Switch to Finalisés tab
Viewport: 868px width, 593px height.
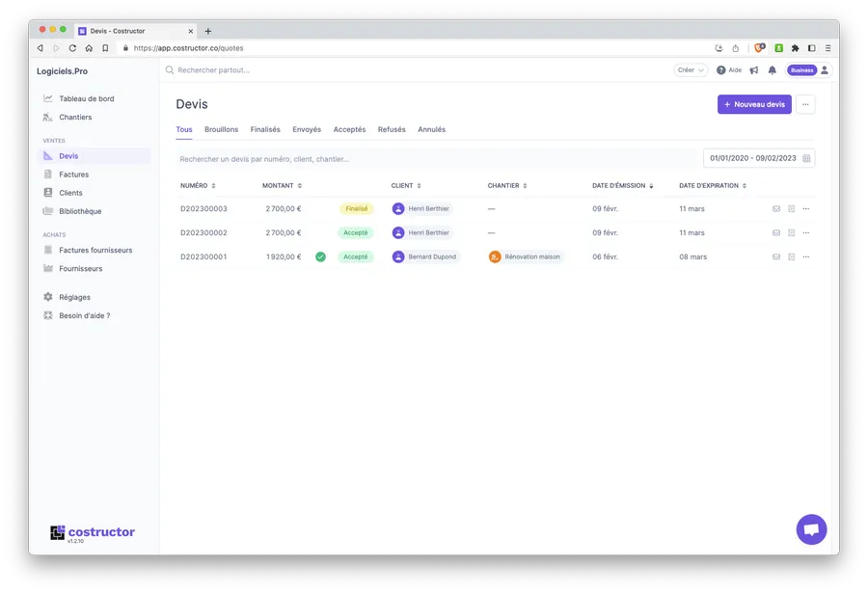point(265,129)
